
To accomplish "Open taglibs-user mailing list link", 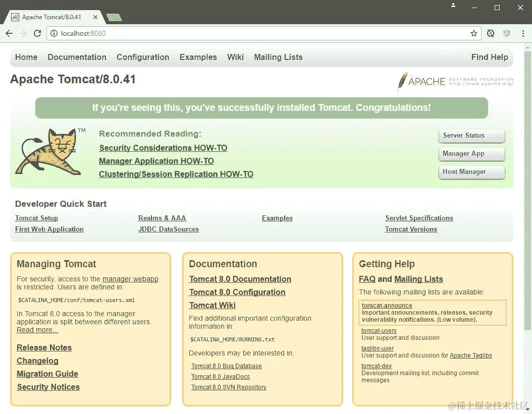I will coord(377,348).
